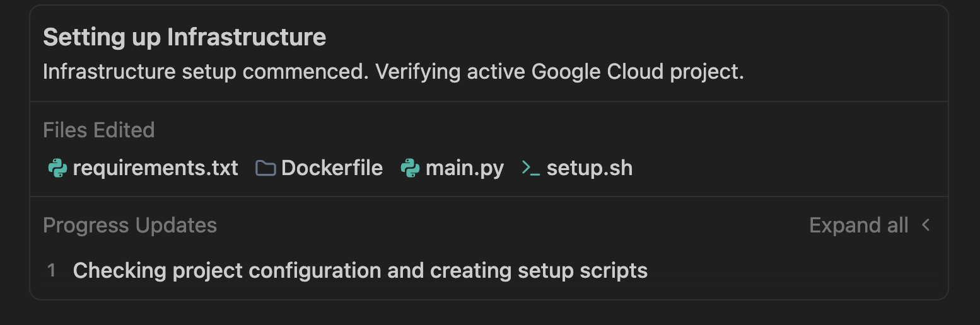This screenshot has width=980, height=325.
Task: Open the Dockerfile from Files Edited
Action: point(332,168)
